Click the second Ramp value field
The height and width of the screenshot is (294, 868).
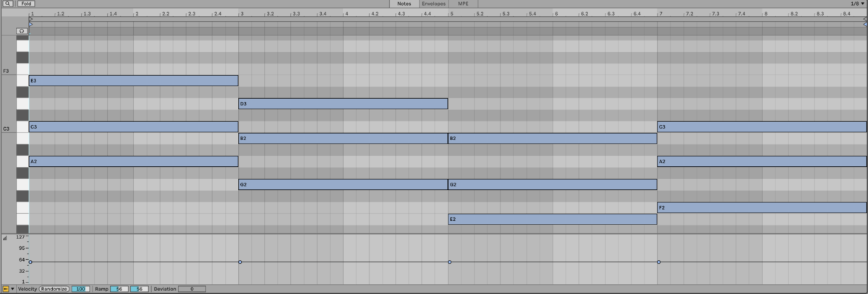139,289
